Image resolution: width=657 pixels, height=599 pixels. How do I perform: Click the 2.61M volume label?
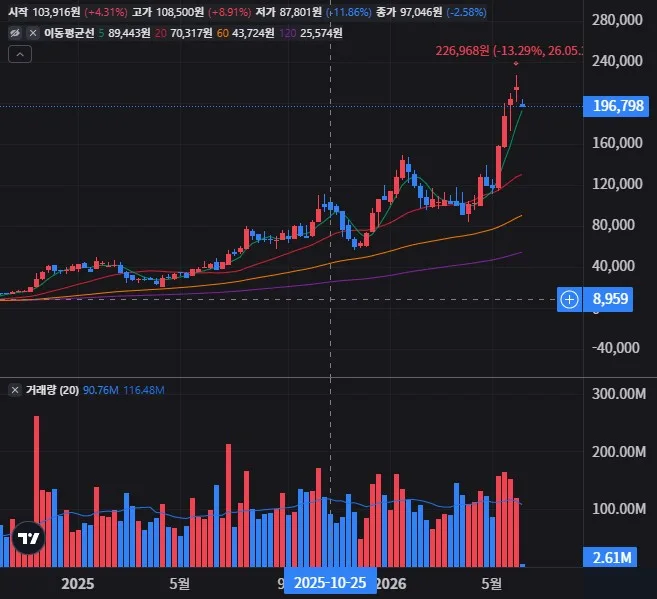click(610, 558)
